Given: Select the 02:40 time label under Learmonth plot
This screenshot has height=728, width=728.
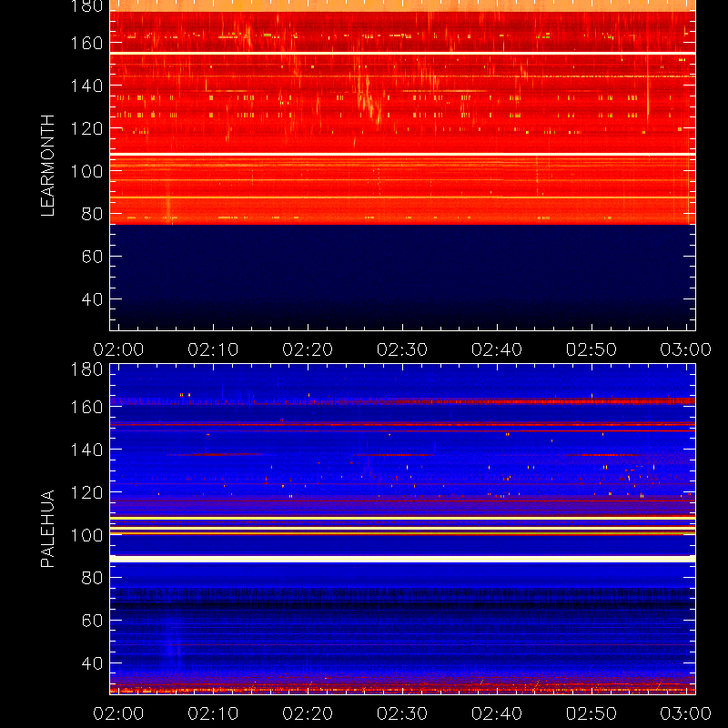Looking at the screenshot, I should coord(497,349).
